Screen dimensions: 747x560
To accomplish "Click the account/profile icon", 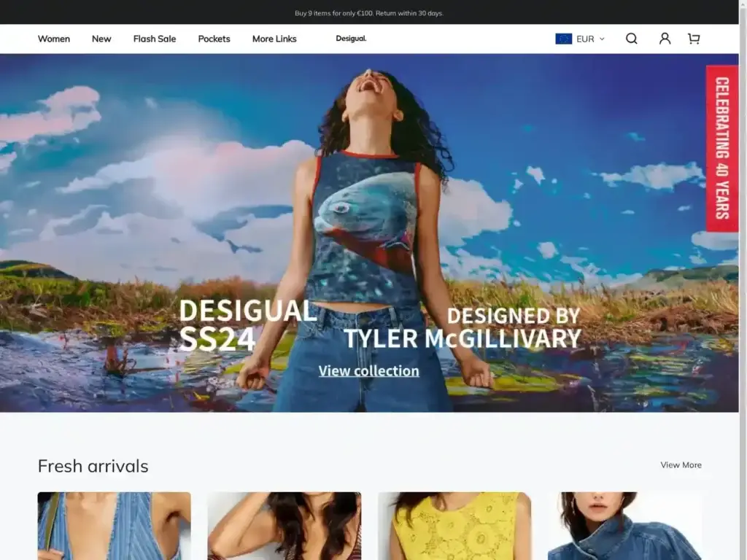I will 665,39.
